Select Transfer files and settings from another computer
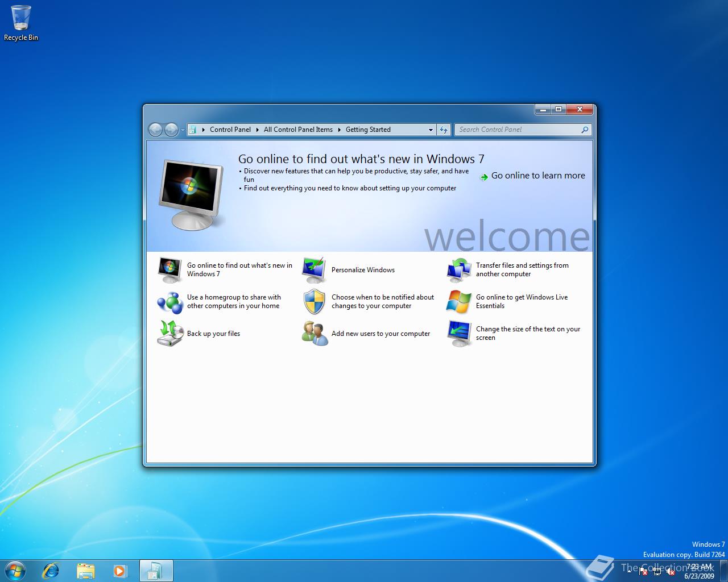Image resolution: width=728 pixels, height=582 pixels. 522,269
